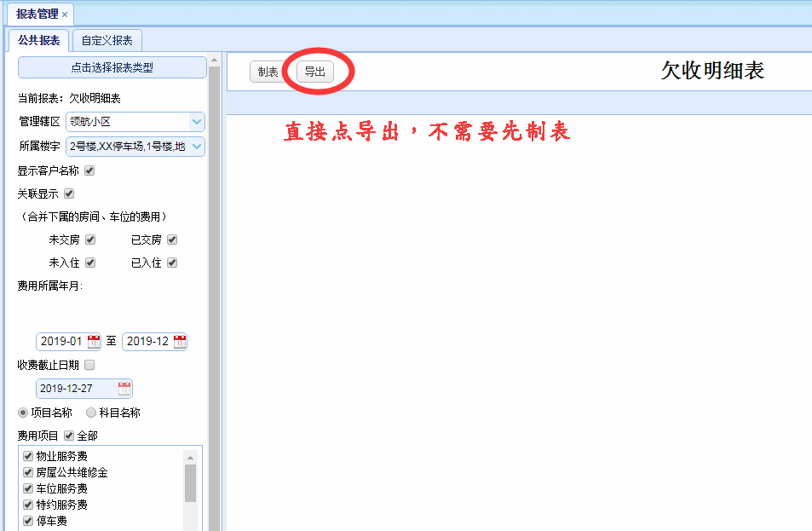Switch to the 自定义报表 tab
This screenshot has height=531, width=812.
107,40
